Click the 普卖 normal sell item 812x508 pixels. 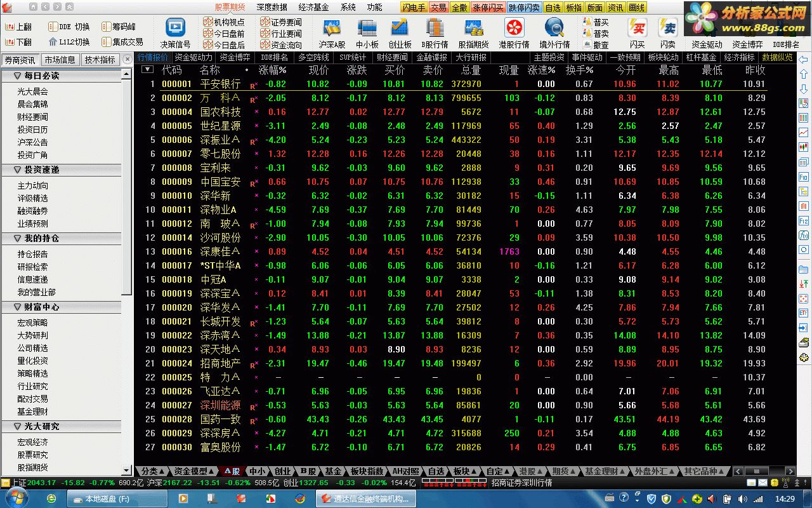click(x=596, y=34)
